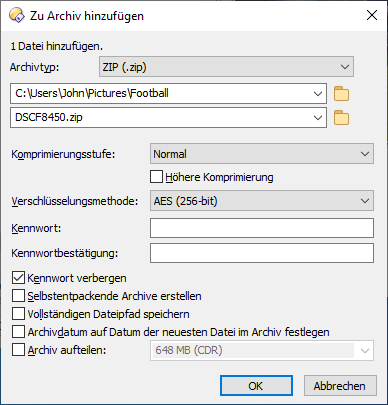Focus the Kennwortbestätigung field
The width and height of the screenshot is (388, 405).
(262, 253)
